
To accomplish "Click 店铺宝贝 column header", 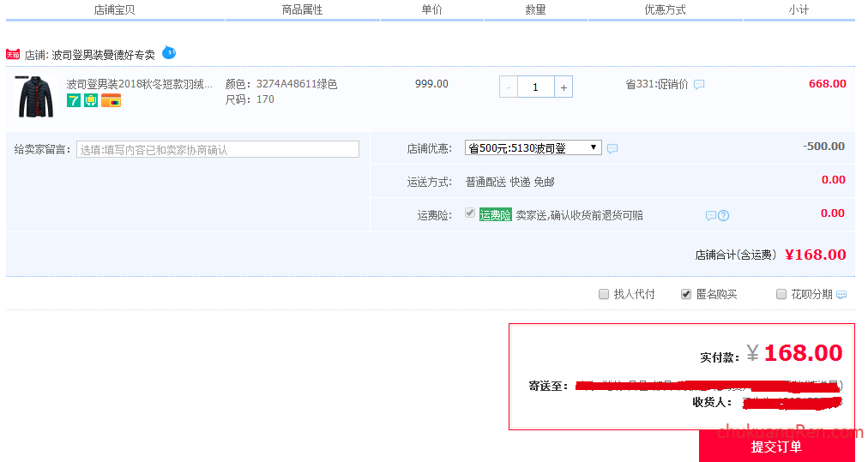I will tap(114, 9).
